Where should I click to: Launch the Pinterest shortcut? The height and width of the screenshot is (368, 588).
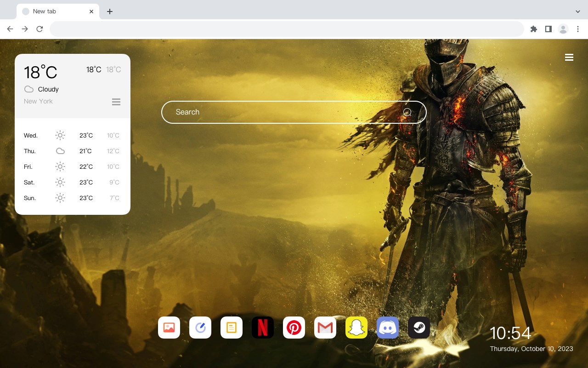[294, 328]
